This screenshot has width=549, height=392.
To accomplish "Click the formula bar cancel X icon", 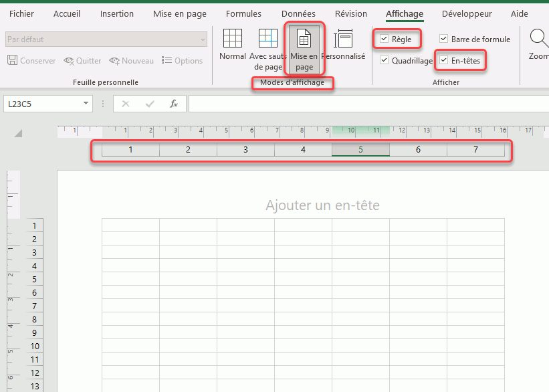I will (x=126, y=104).
